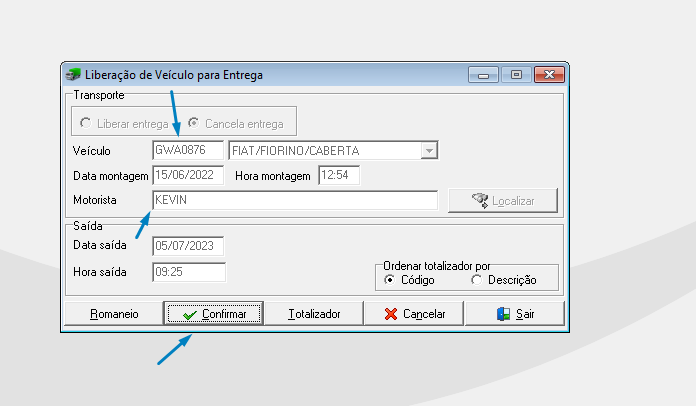
Task: Expand the vehicle model dropdown arrow
Action: [x=429, y=151]
